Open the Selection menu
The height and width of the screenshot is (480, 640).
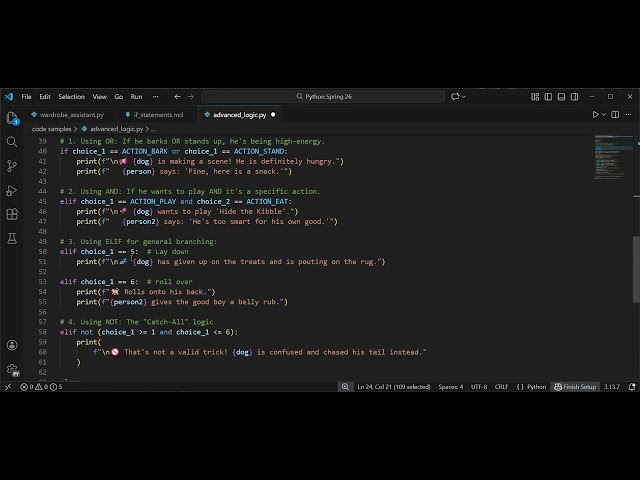[x=71, y=97]
